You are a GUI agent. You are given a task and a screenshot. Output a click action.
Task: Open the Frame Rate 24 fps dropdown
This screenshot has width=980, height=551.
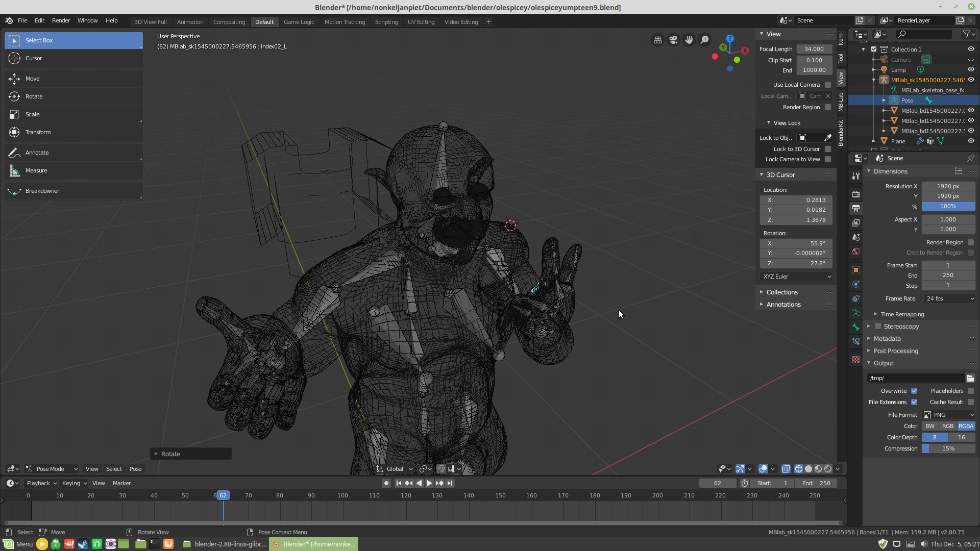point(949,298)
